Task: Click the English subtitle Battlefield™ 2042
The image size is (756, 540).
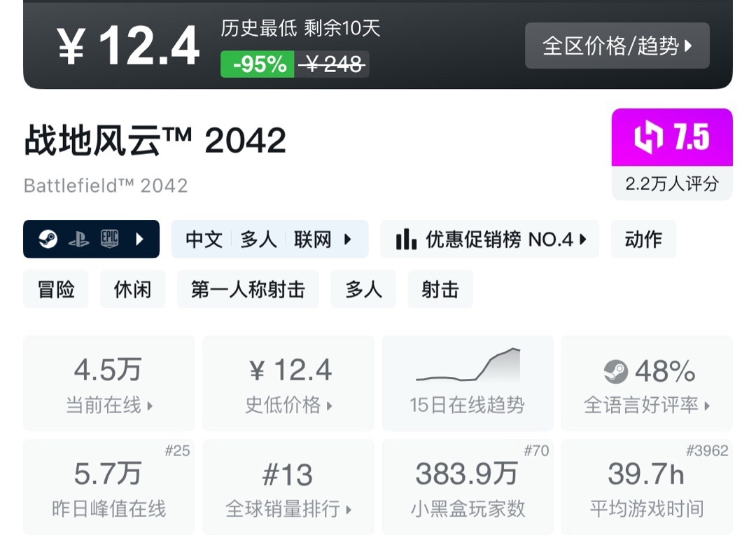Action: [106, 186]
